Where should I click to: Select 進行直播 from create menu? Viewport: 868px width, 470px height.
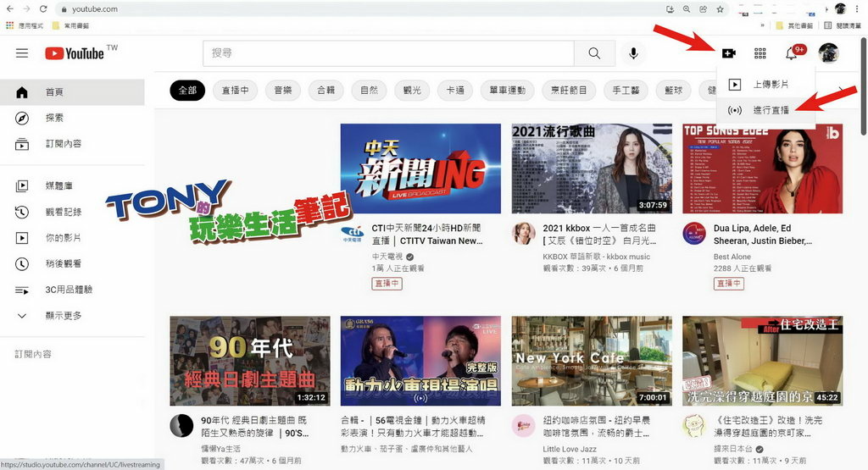click(x=765, y=110)
